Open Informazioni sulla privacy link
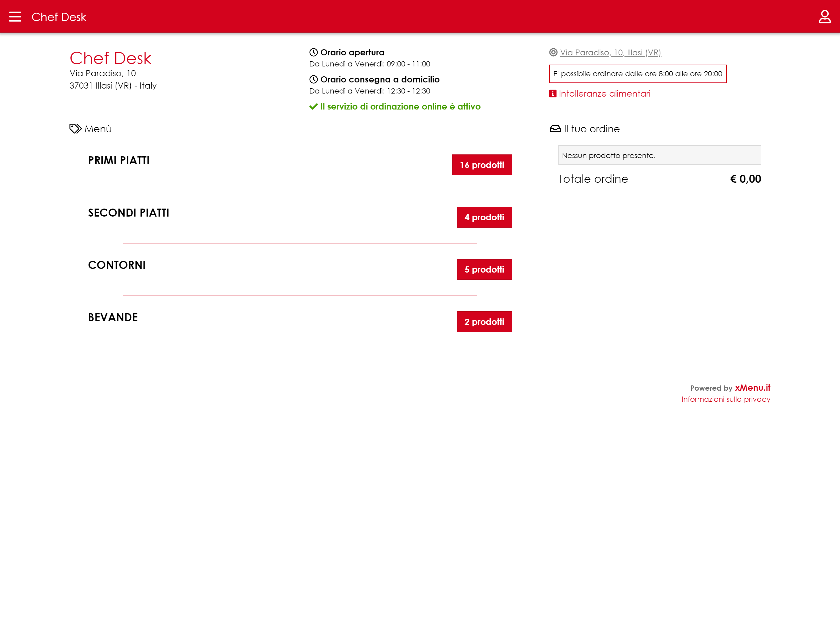The image size is (840, 630). coord(725,399)
